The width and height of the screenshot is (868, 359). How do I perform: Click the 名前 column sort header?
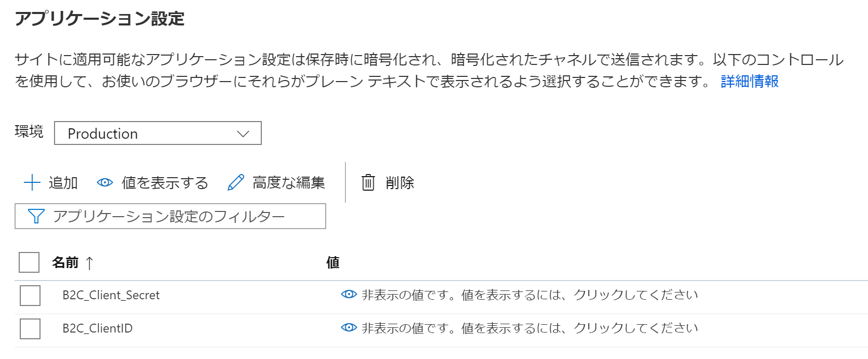point(64,263)
